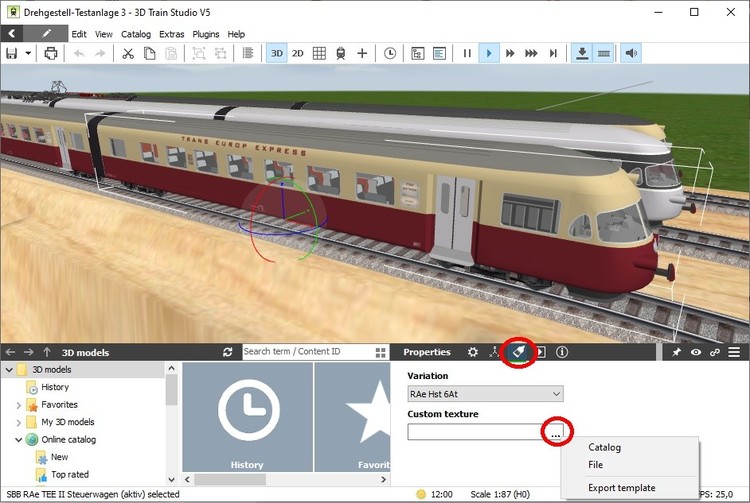Open the gear settings properties tab
The image size is (750, 503).
point(473,352)
